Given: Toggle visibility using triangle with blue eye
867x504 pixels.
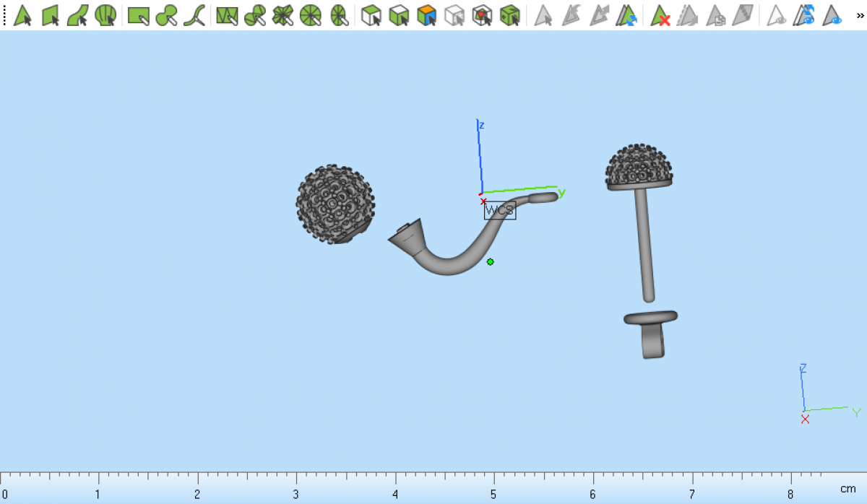Looking at the screenshot, I should 832,14.
